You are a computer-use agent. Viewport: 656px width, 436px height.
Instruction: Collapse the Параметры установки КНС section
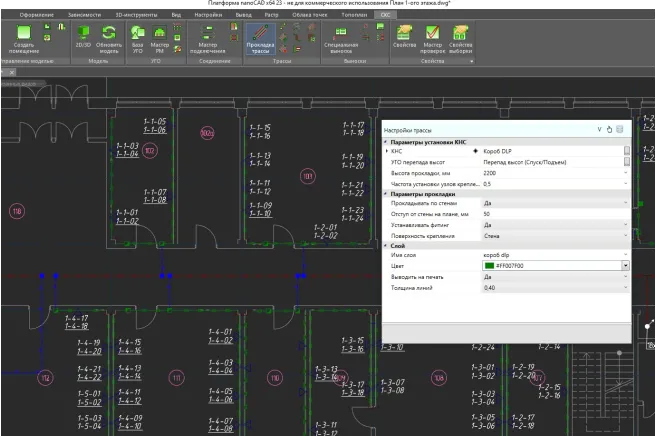click(386, 142)
